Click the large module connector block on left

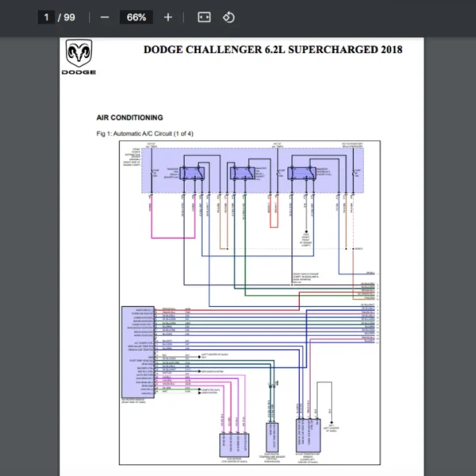point(140,352)
